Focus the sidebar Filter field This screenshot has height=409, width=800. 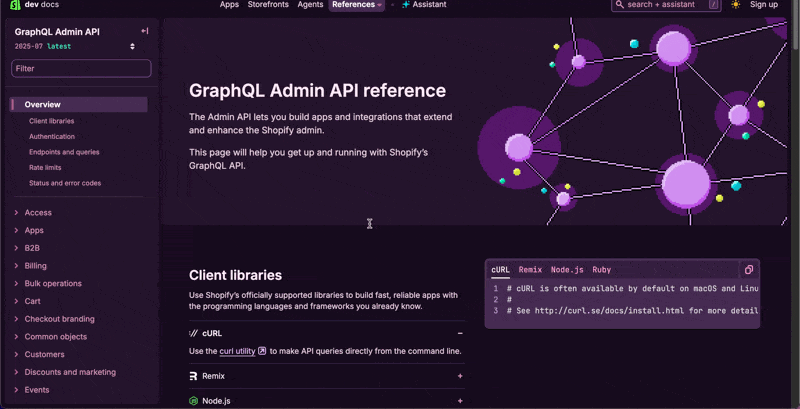(81, 68)
